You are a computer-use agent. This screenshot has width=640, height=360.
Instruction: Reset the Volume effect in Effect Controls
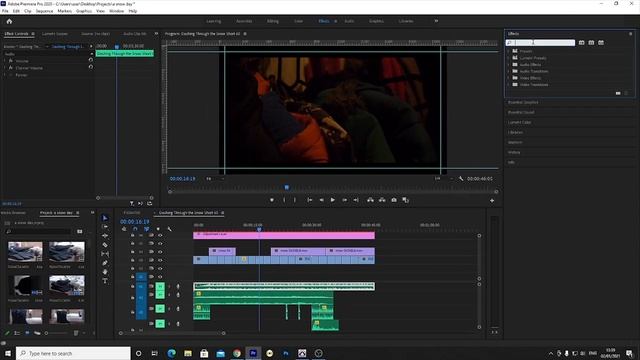point(91,60)
